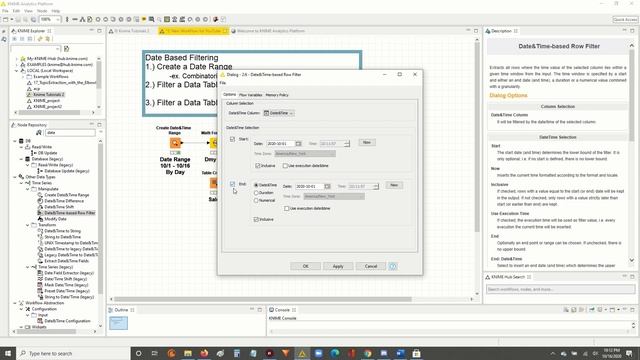Toggle the End checkbox in dialog
This screenshot has width=640, height=360.
pyautogui.click(x=233, y=184)
